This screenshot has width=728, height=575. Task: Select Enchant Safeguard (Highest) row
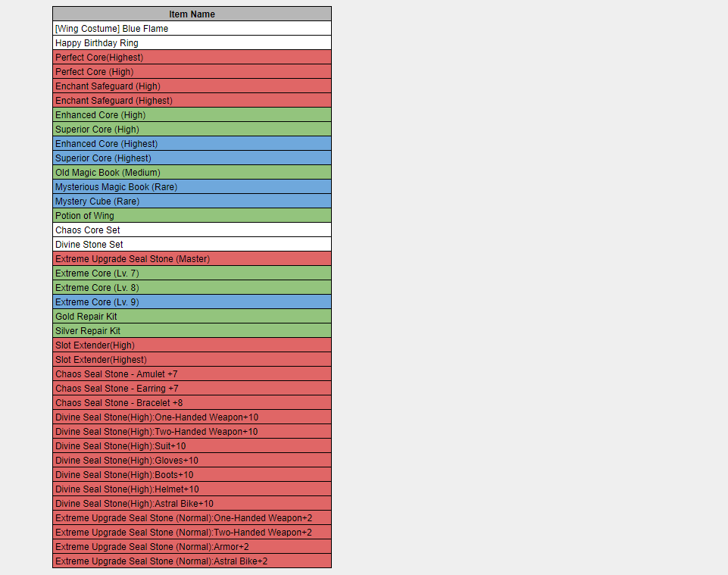192,100
